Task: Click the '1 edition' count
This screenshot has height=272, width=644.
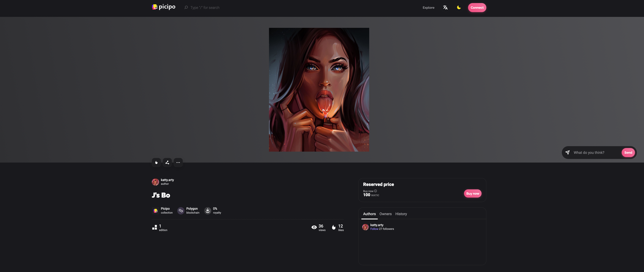Action: (163, 228)
